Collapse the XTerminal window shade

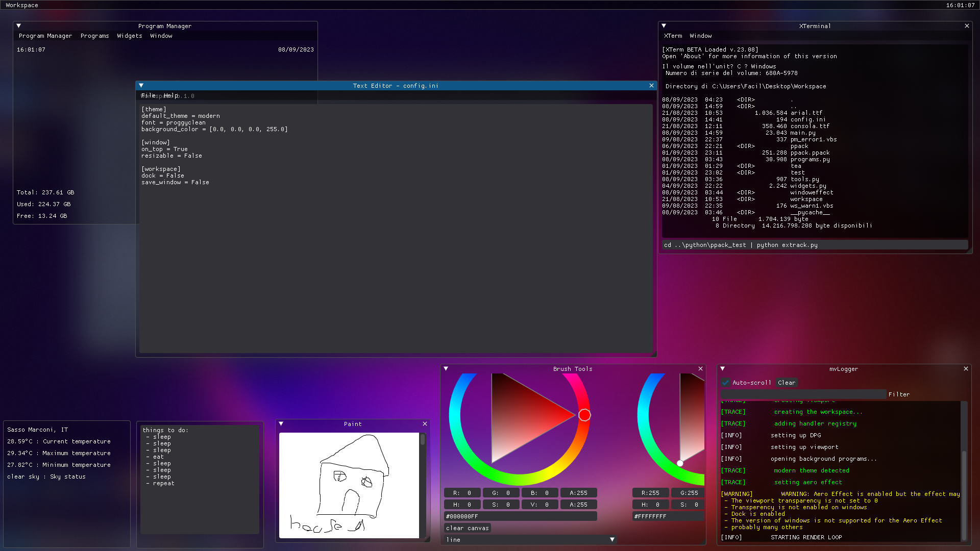pyautogui.click(x=664, y=26)
